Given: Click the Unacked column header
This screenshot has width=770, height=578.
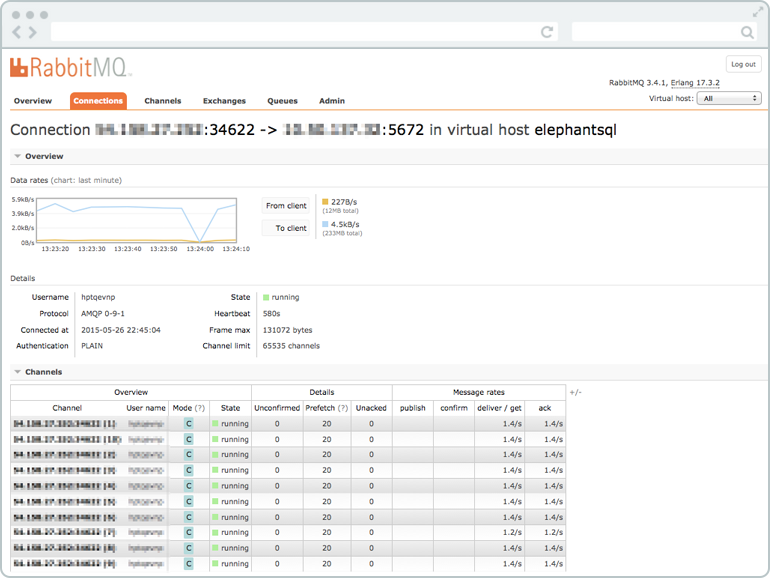Looking at the screenshot, I should pyautogui.click(x=371, y=408).
